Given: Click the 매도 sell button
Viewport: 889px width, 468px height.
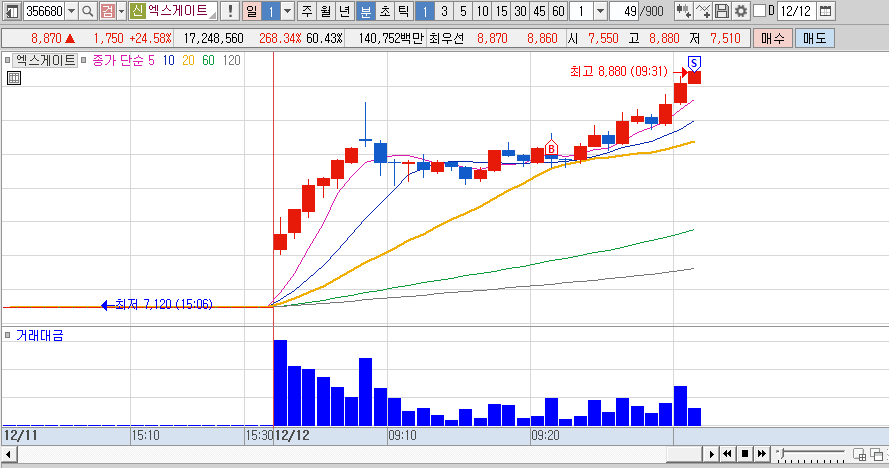Looking at the screenshot, I should [x=814, y=38].
